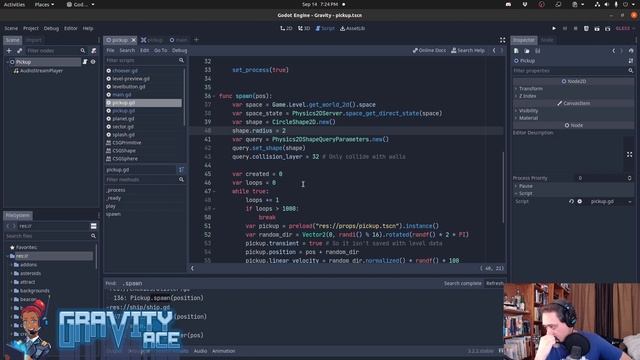Create new resource icon in Inspector
The image size is (640, 360).
(516, 51)
